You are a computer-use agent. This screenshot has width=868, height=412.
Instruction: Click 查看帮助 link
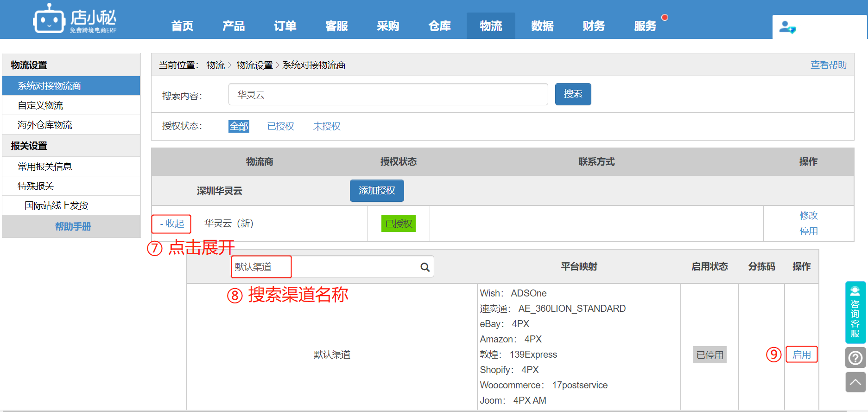(x=828, y=65)
